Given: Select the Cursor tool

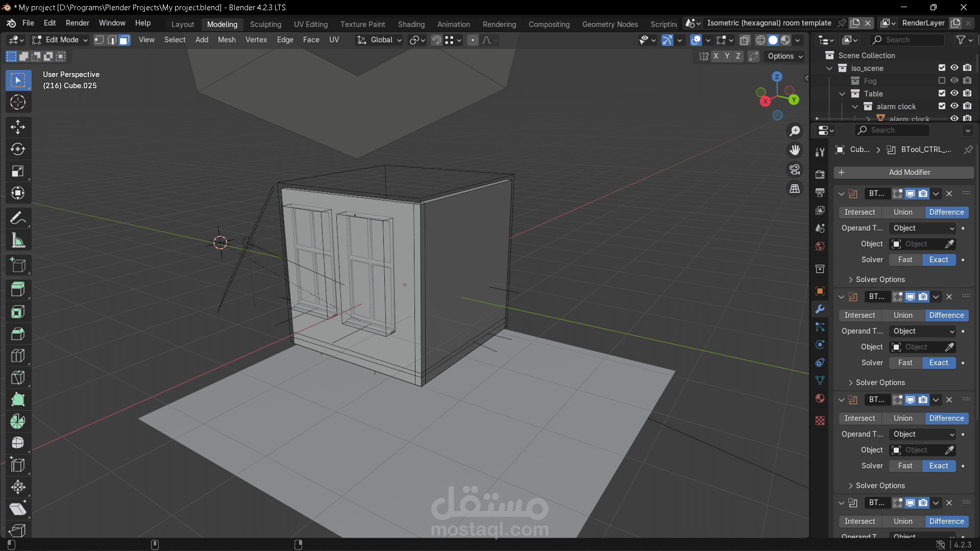Looking at the screenshot, I should pyautogui.click(x=18, y=103).
